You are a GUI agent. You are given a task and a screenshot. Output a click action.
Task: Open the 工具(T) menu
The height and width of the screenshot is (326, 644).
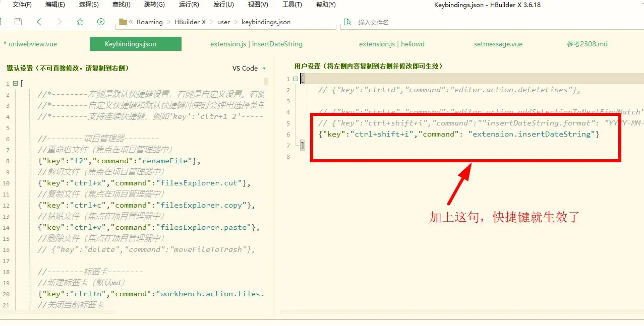click(292, 5)
